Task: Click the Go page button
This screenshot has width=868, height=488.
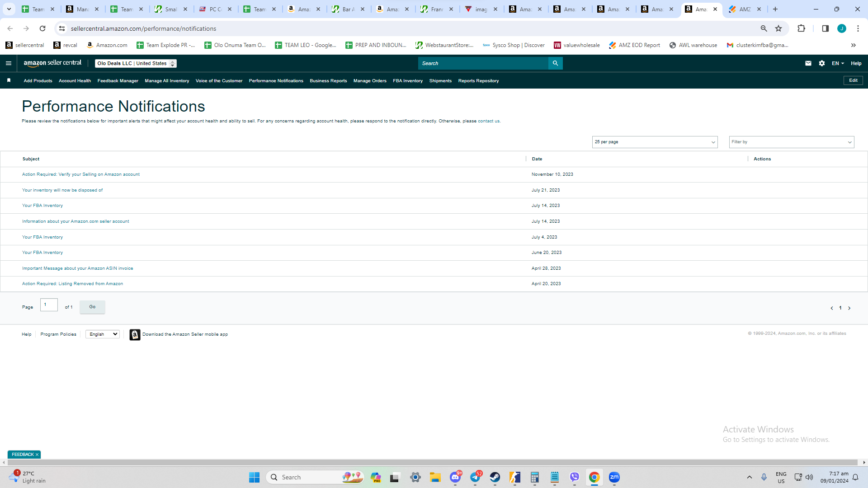Action: point(92,307)
